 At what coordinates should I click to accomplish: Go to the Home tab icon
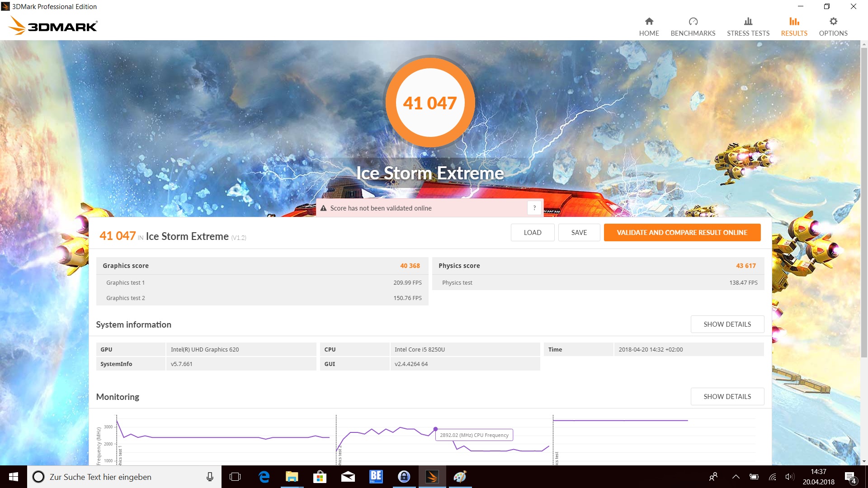pos(649,21)
